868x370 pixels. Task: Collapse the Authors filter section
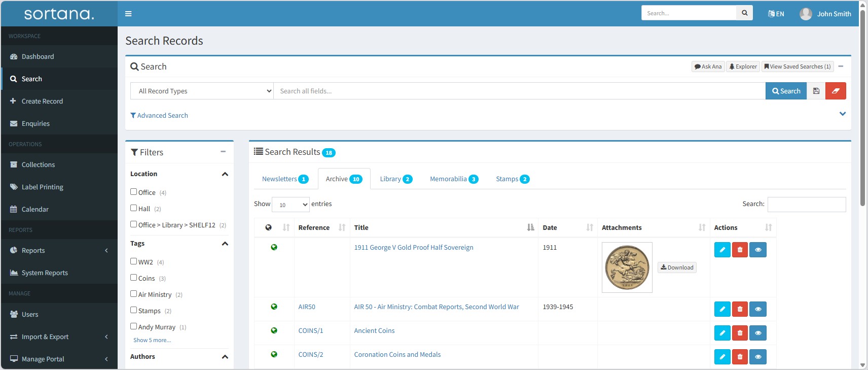(225, 357)
